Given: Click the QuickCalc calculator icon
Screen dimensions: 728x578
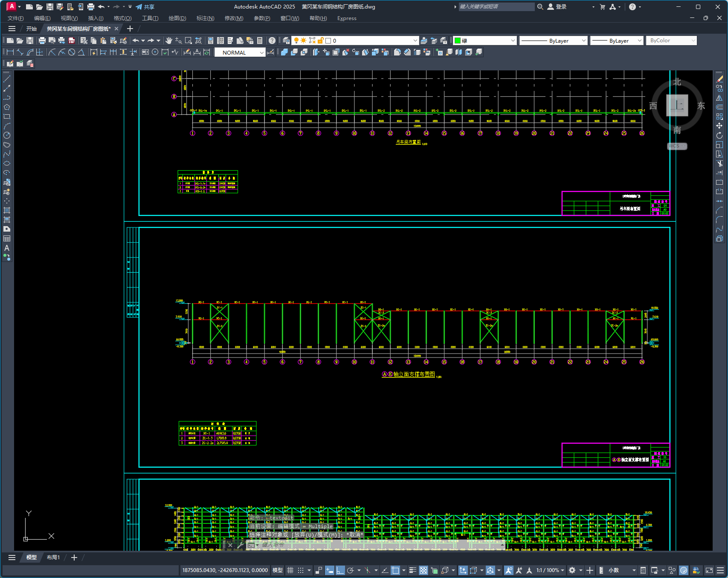Looking at the screenshot, I should click(x=260, y=41).
